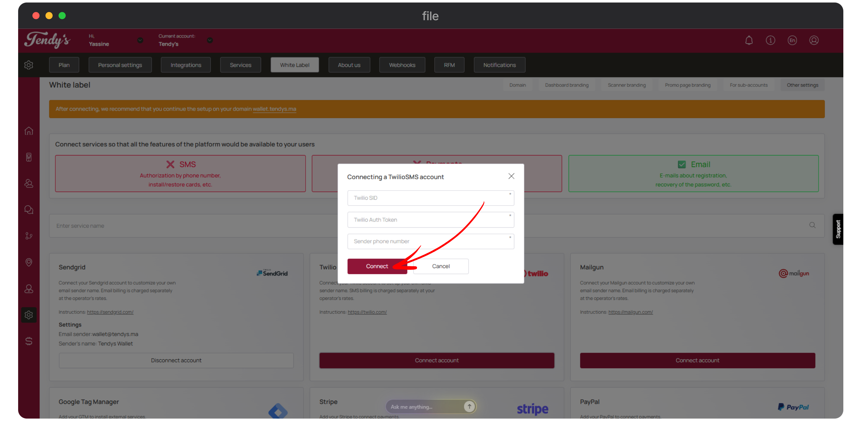
Task: Close the TwilioSMS dialog with X
Action: [x=511, y=176]
